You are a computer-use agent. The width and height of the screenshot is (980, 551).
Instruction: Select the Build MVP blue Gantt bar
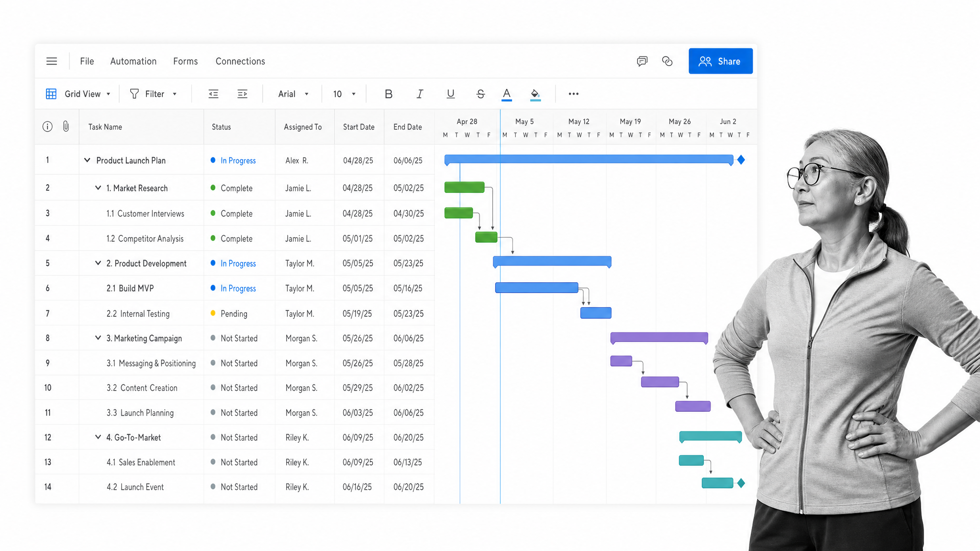pos(536,287)
